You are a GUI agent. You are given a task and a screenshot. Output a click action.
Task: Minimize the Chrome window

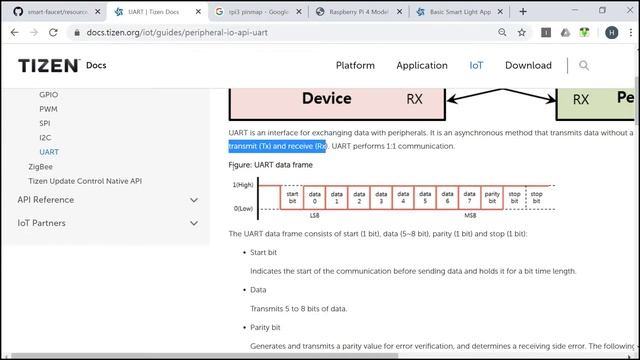[x=575, y=11]
